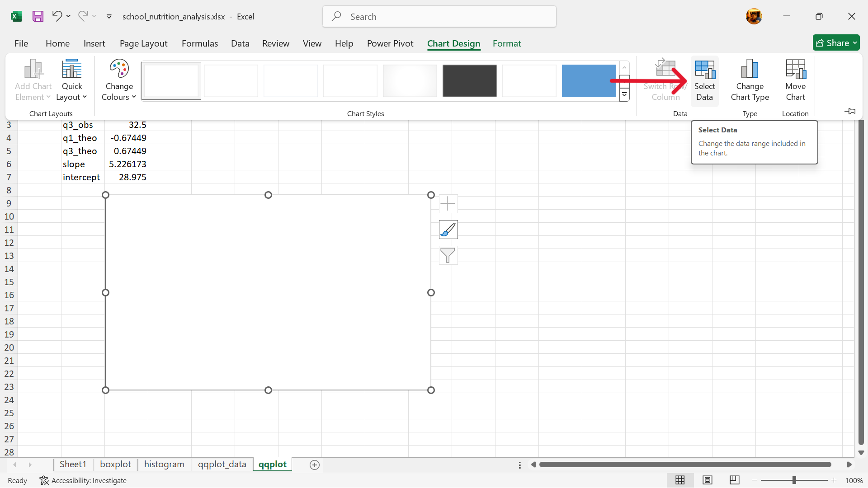Click the Share button
This screenshot has height=488, width=868.
[836, 43]
